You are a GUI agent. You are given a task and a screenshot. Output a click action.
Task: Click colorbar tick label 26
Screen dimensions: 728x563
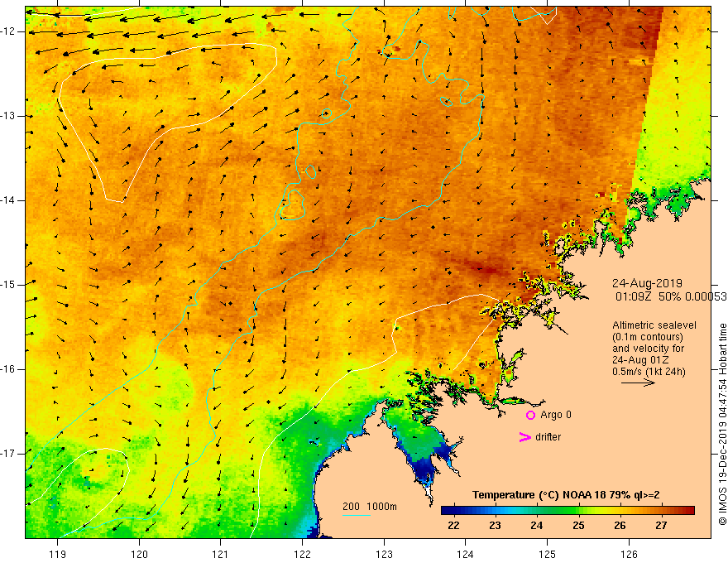click(x=620, y=526)
